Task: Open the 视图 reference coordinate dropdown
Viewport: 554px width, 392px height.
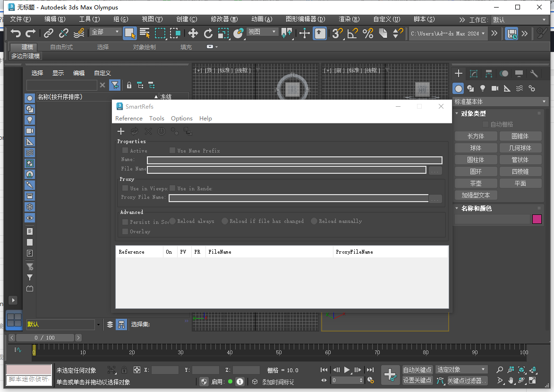Action: click(x=262, y=31)
